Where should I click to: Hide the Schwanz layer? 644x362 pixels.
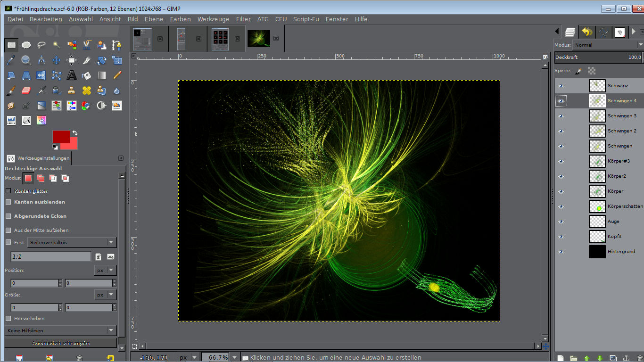click(561, 86)
